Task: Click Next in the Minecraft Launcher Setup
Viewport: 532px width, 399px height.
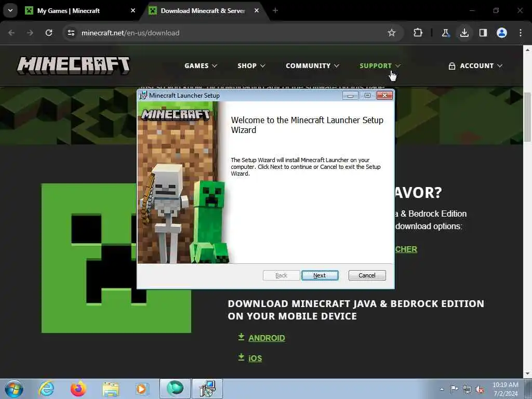Action: [x=320, y=275]
